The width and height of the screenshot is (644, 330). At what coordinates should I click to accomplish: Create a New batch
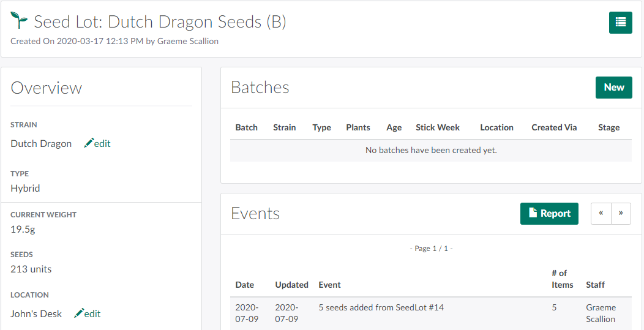tap(613, 88)
